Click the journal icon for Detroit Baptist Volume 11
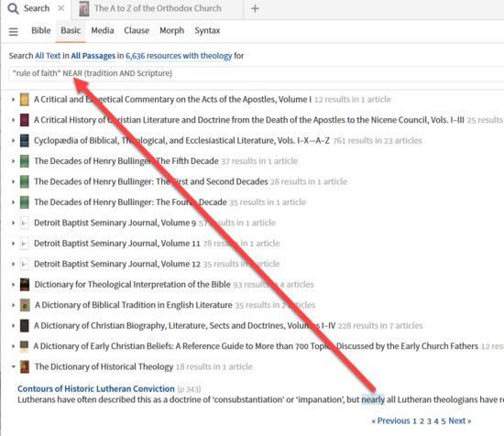504x436 pixels. [25, 244]
